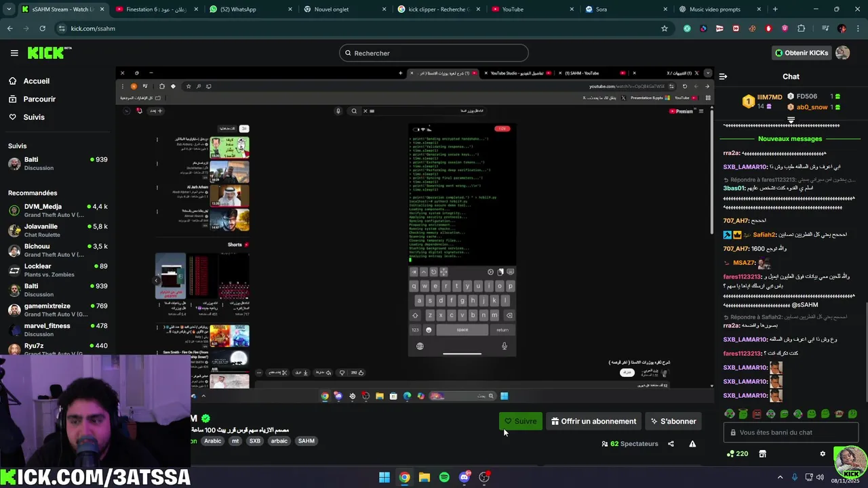Click the taskbar volume icon

tap(820, 477)
